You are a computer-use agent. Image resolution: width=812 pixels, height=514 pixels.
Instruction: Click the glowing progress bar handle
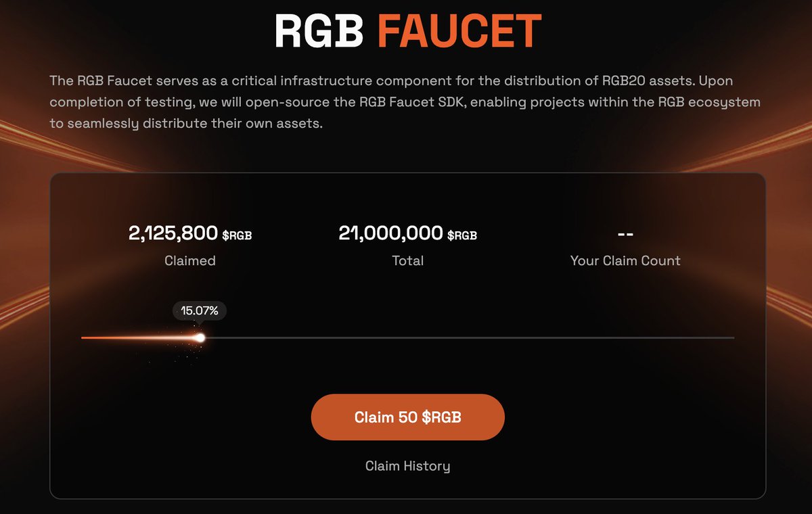(x=200, y=337)
